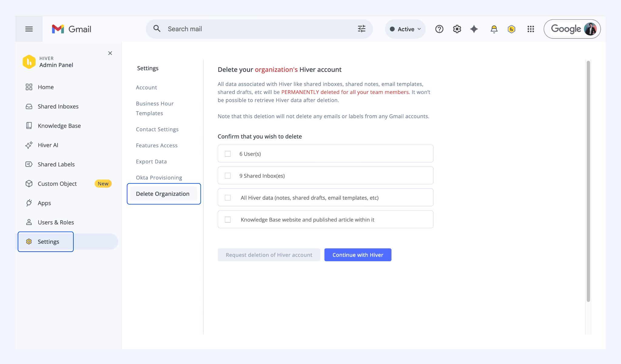The height and width of the screenshot is (364, 621).
Task: Open the Gmail main menu hamburger icon
Action: 29,29
